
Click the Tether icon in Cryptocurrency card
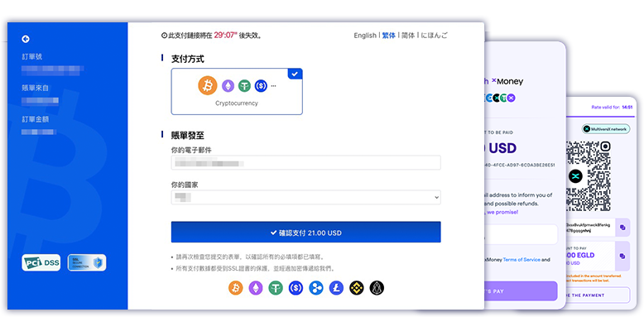(244, 86)
